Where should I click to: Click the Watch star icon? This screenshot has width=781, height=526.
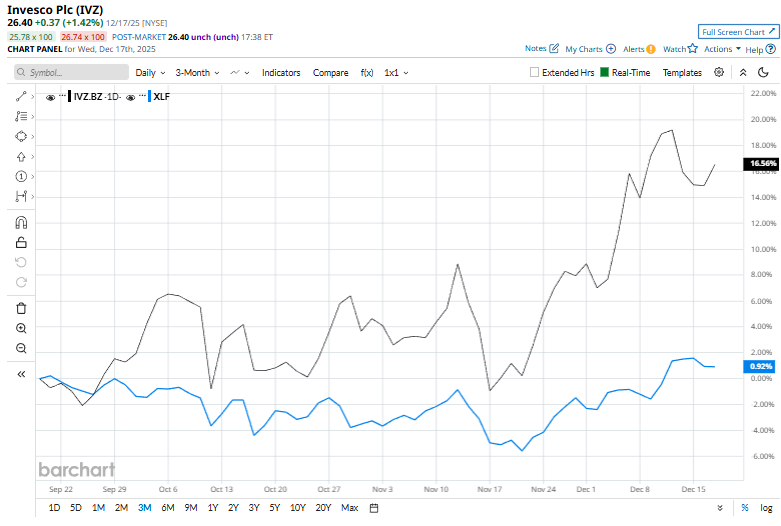pyautogui.click(x=693, y=48)
